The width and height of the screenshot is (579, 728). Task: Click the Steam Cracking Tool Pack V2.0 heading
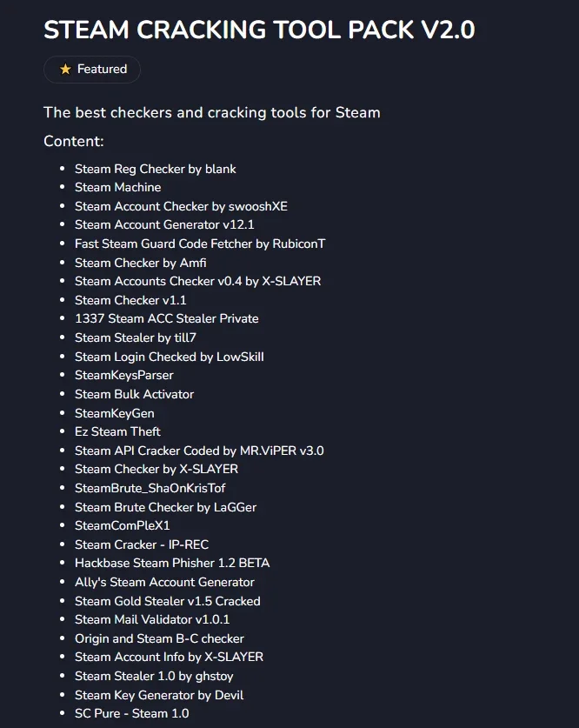[x=259, y=30]
